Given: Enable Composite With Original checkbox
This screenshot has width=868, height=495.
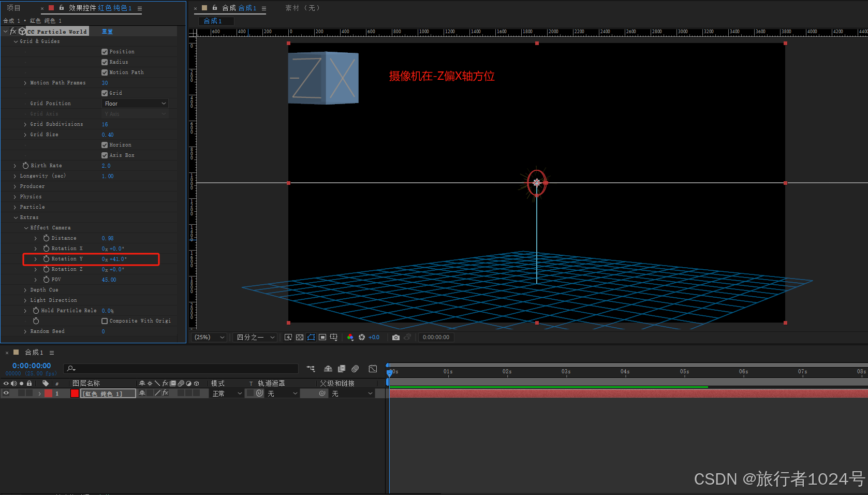Looking at the screenshot, I should pyautogui.click(x=105, y=321).
